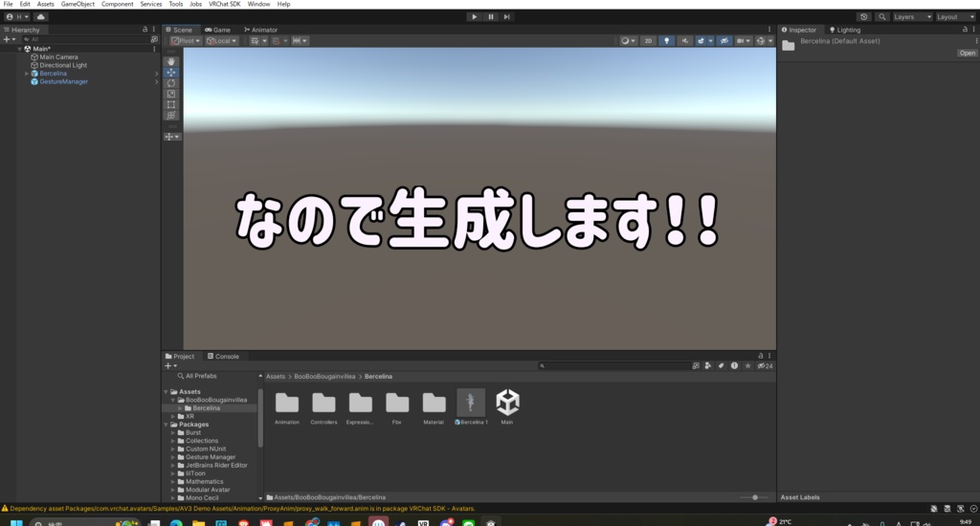980x526 pixels.
Task: Open the Layout dropdown
Action: point(955,17)
